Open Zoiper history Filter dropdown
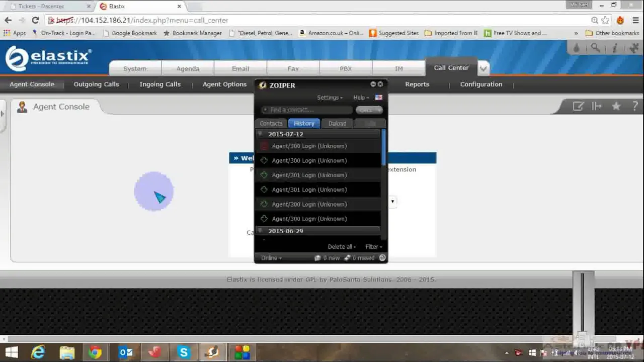The width and height of the screenshot is (644, 362). point(374,247)
